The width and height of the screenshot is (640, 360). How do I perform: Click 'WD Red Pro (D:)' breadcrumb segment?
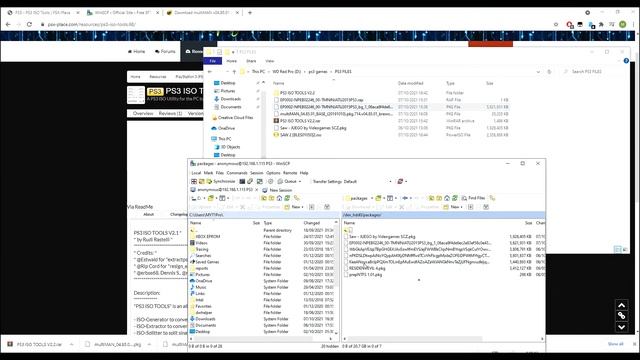(x=287, y=71)
